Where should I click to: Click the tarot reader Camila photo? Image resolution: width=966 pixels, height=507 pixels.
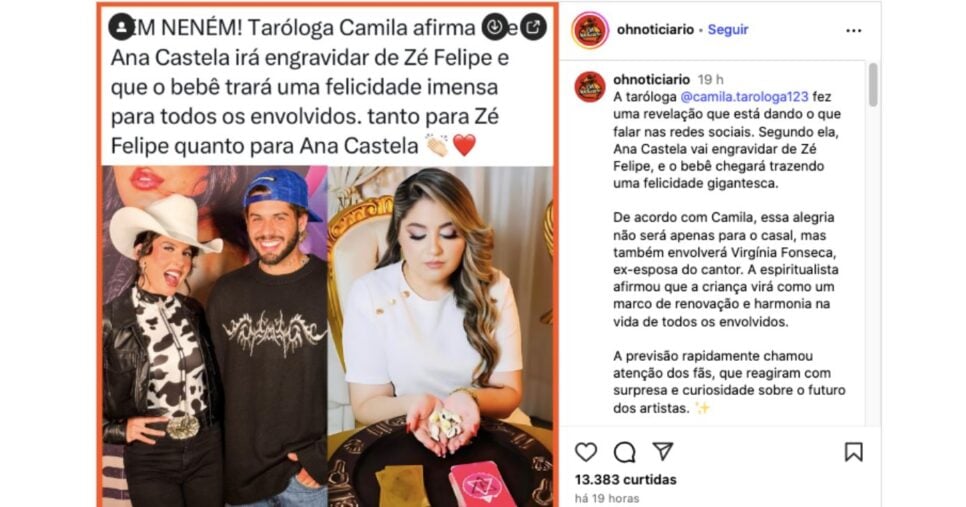[x=440, y=336]
